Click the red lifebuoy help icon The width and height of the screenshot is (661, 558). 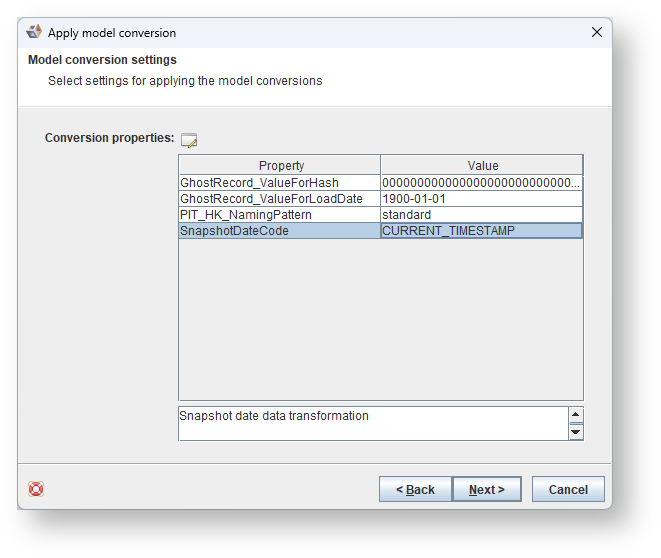[36, 489]
